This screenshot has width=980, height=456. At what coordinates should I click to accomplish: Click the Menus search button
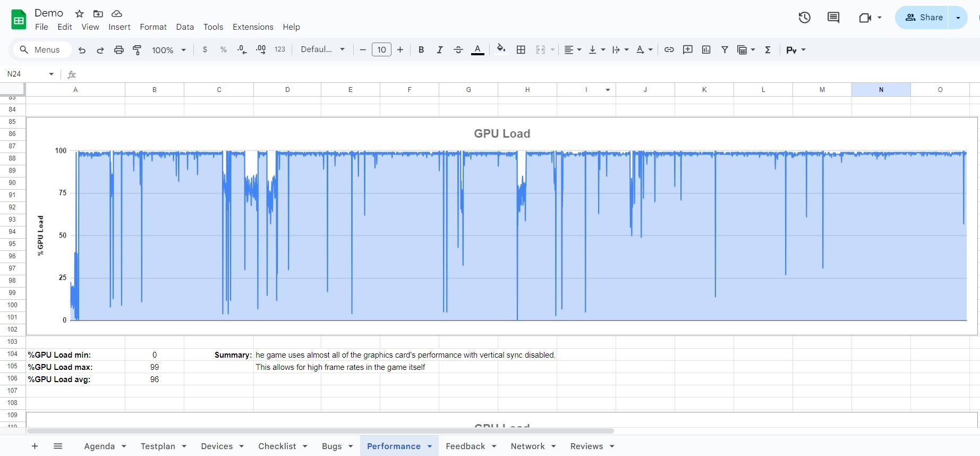(x=40, y=50)
